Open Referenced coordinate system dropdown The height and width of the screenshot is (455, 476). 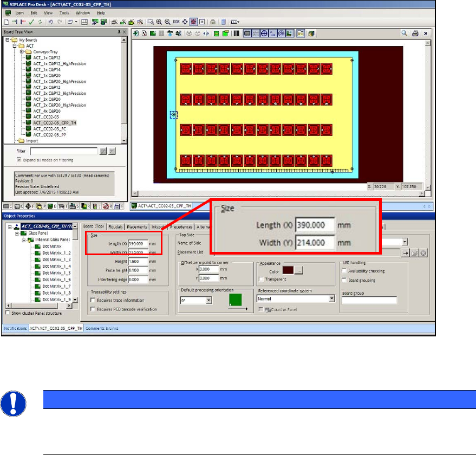point(332,298)
